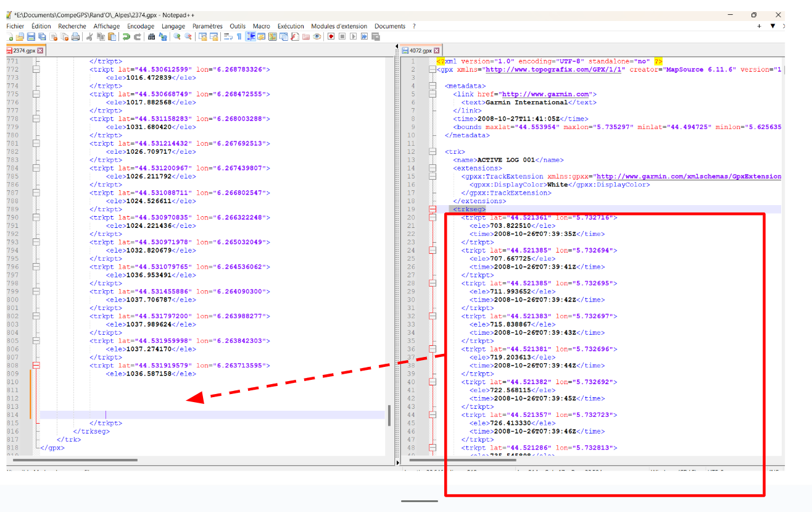Viewport: 812px width, 512px height.
Task: Collapse trkpt fold at line 790
Action: 36,217
